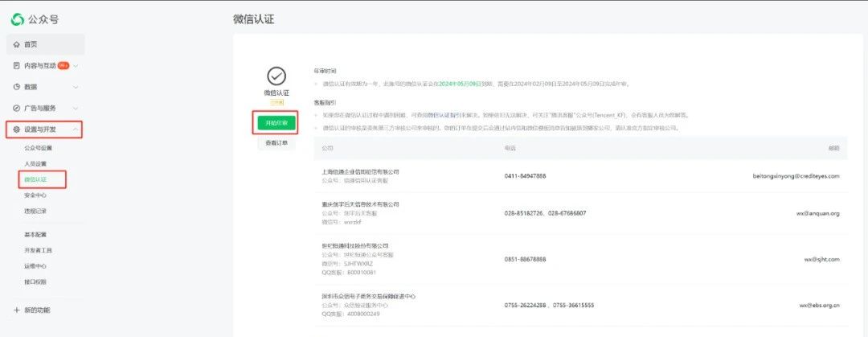Image resolution: width=868 pixels, height=337 pixels.
Task: Click the 数据 pie chart icon
Action: click(x=16, y=86)
